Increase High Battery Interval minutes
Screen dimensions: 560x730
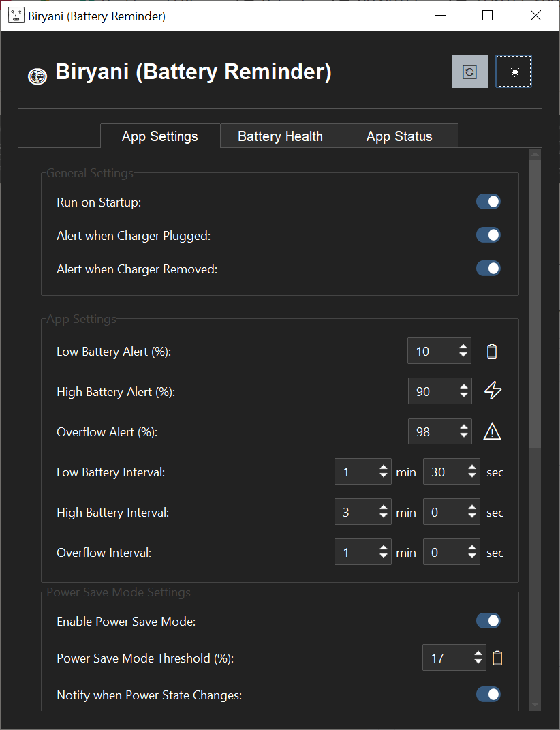pyautogui.click(x=383, y=508)
